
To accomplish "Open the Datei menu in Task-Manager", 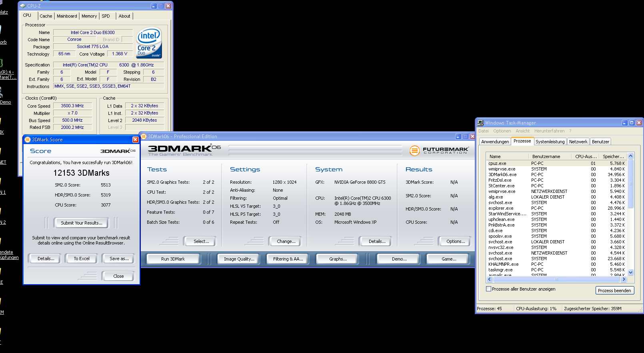I will (x=484, y=131).
